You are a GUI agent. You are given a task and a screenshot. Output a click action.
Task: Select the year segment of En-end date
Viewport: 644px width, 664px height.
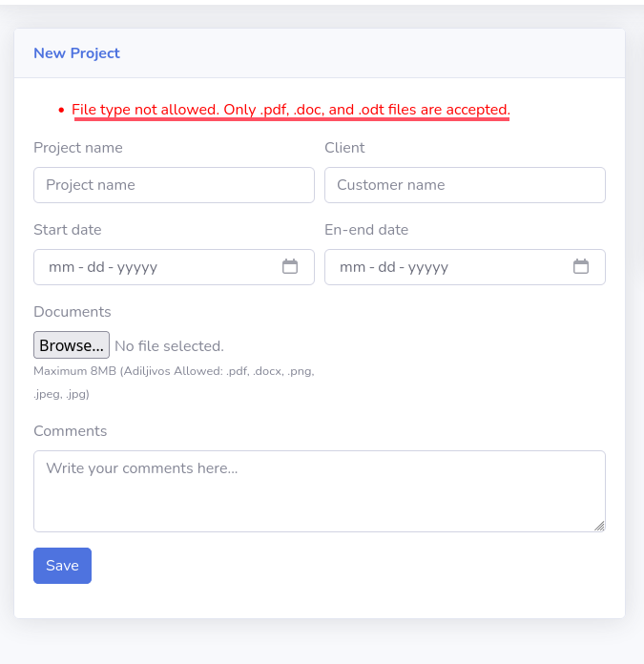coord(428,267)
